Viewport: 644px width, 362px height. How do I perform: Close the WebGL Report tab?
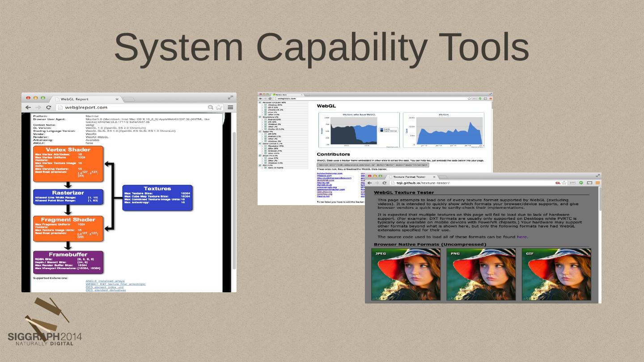117,99
